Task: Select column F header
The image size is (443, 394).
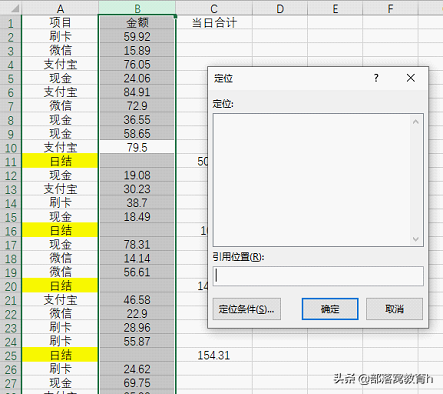Action: 390,8
